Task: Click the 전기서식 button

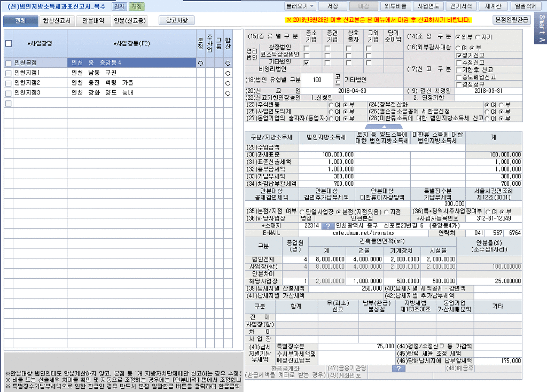Action: click(461, 6)
